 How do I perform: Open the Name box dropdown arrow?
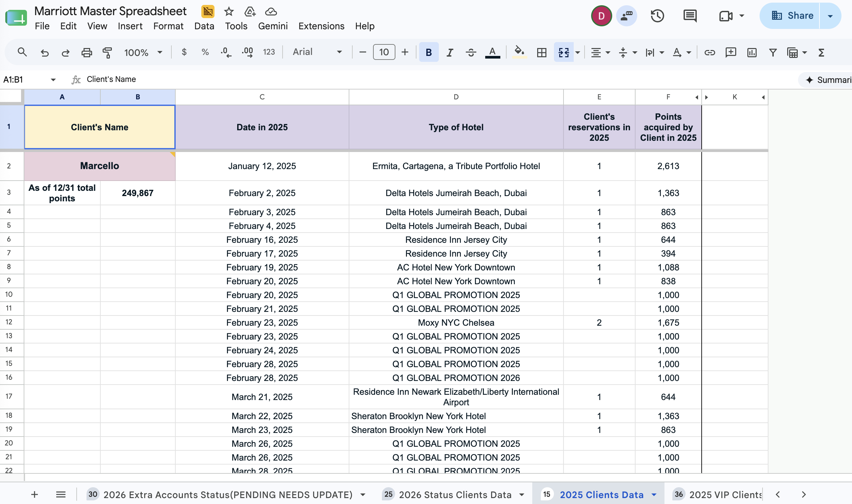point(53,80)
